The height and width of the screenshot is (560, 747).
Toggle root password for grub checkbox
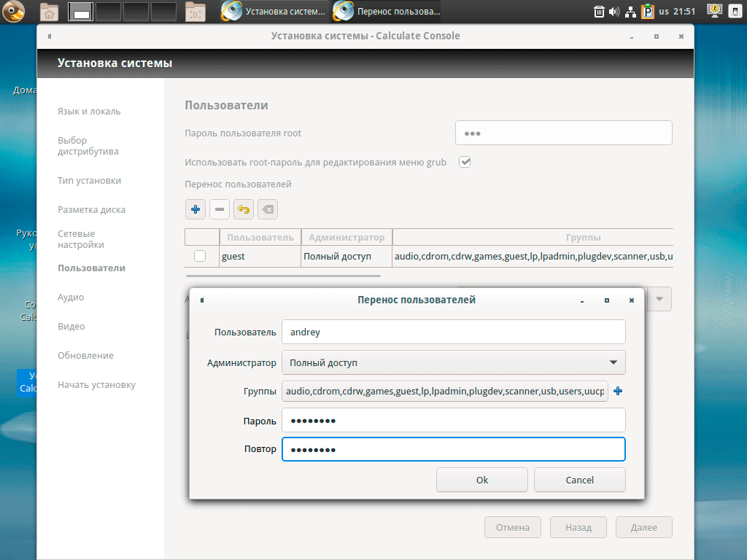point(465,162)
